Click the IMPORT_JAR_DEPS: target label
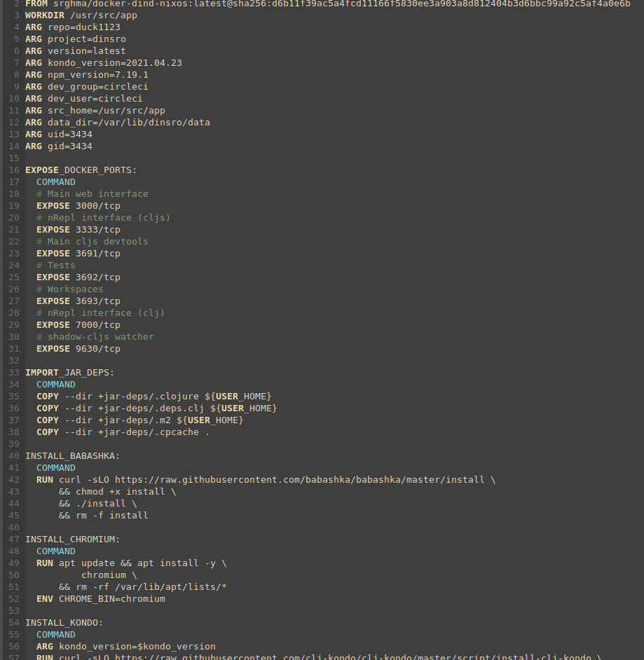Viewport: 644px width, 660px height. pyautogui.click(x=70, y=373)
